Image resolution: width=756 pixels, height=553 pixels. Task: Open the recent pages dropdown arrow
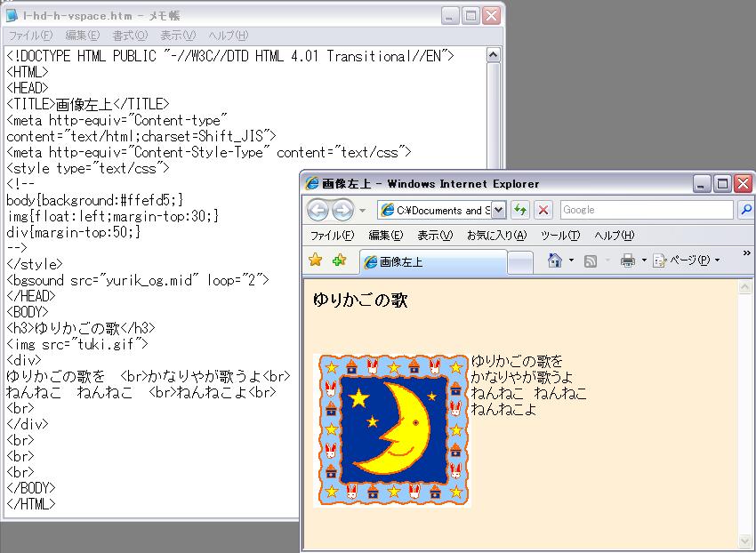click(x=363, y=211)
